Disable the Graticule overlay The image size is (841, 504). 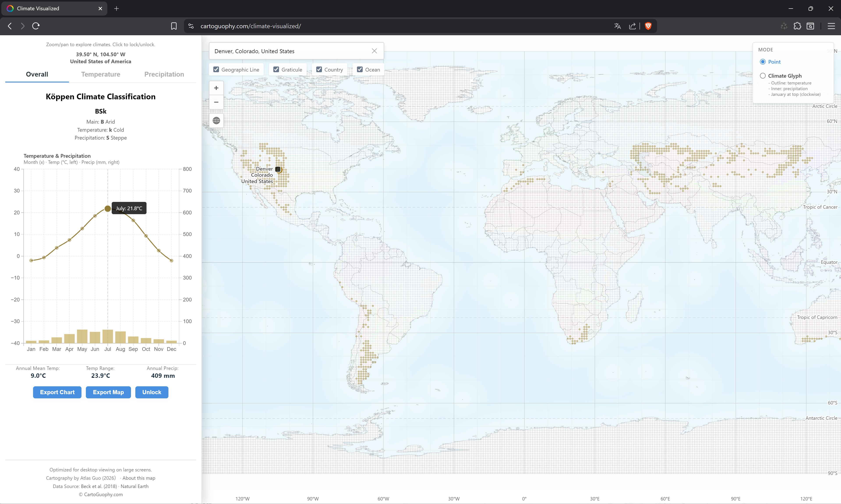[276, 69]
